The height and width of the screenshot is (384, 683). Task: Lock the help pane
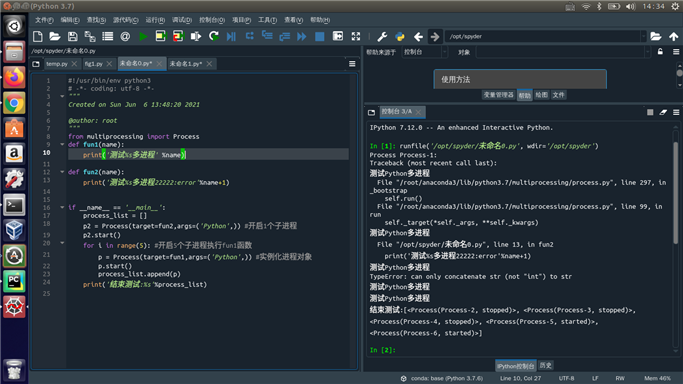click(660, 52)
